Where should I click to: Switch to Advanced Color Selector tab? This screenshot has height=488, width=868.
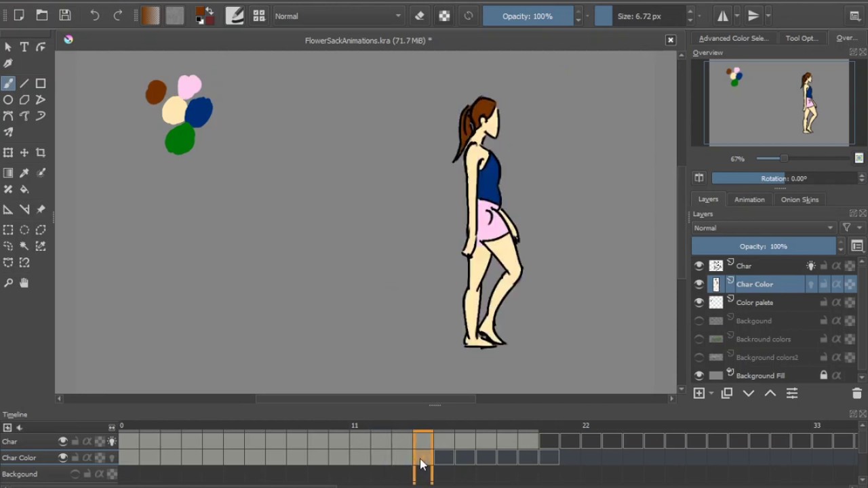click(x=733, y=38)
